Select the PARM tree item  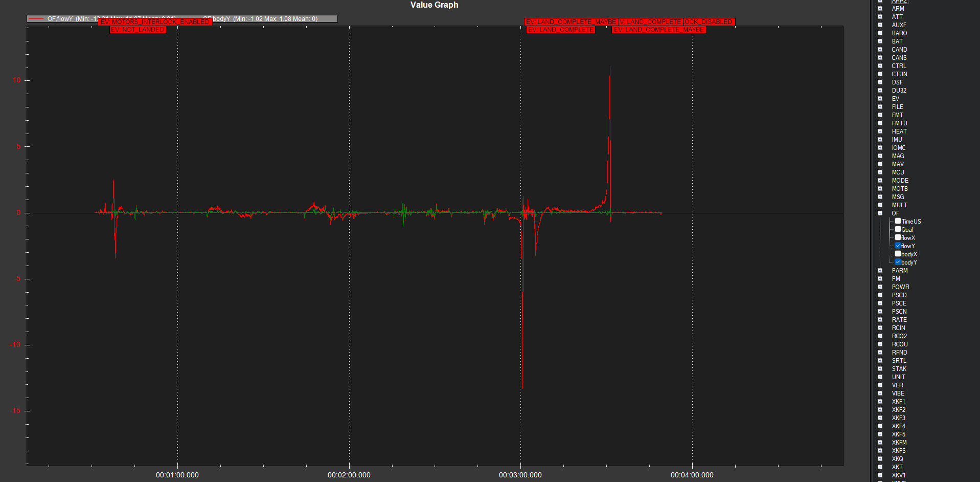pyautogui.click(x=900, y=271)
